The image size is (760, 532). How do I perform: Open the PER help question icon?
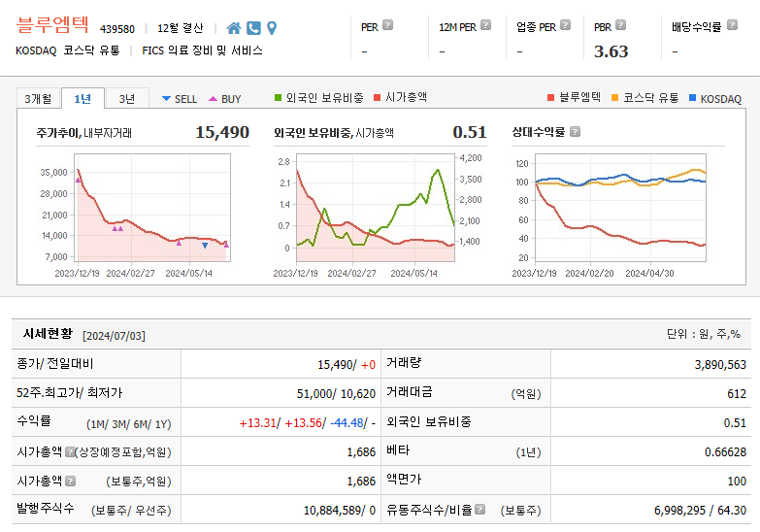387,24
